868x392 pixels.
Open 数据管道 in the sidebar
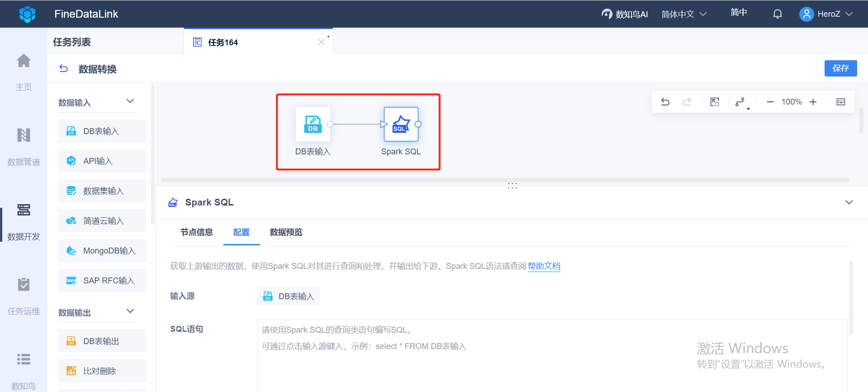tap(24, 146)
